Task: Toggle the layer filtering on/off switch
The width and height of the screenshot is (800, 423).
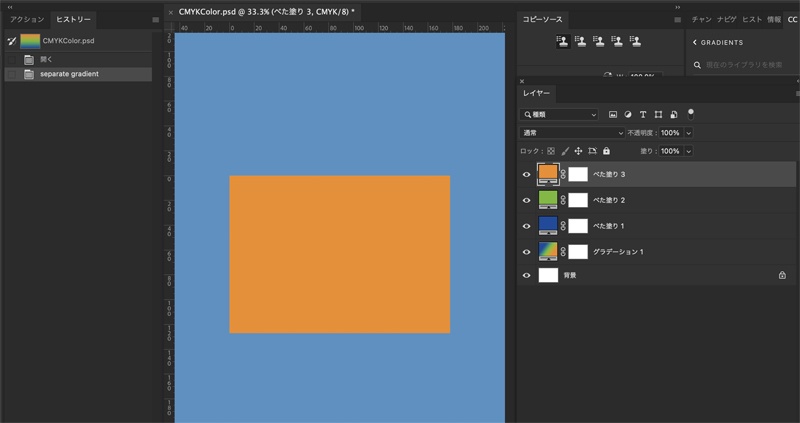Action: 691,114
